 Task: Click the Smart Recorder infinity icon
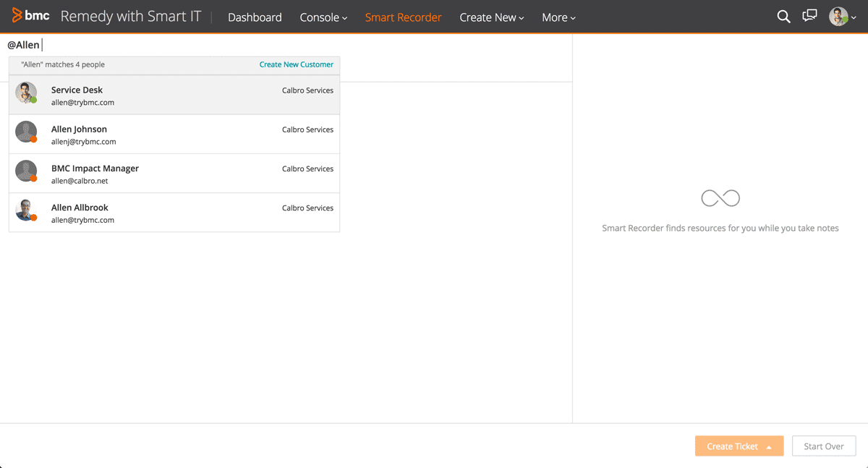(x=720, y=197)
